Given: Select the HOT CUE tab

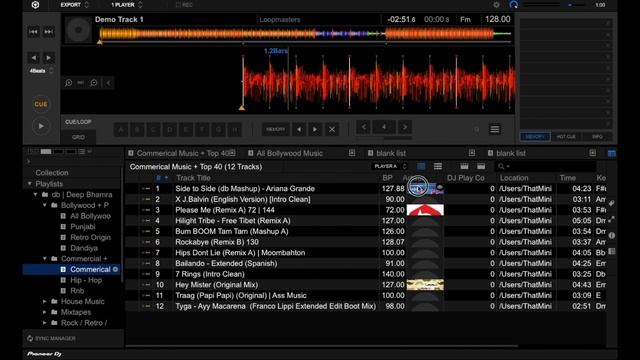Looking at the screenshot, I should point(566,137).
